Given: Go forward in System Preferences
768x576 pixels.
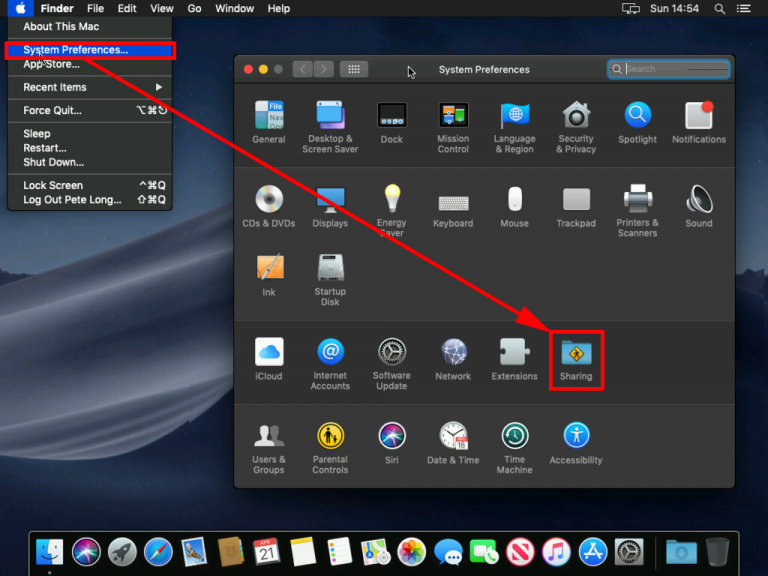Looking at the screenshot, I should 324,69.
